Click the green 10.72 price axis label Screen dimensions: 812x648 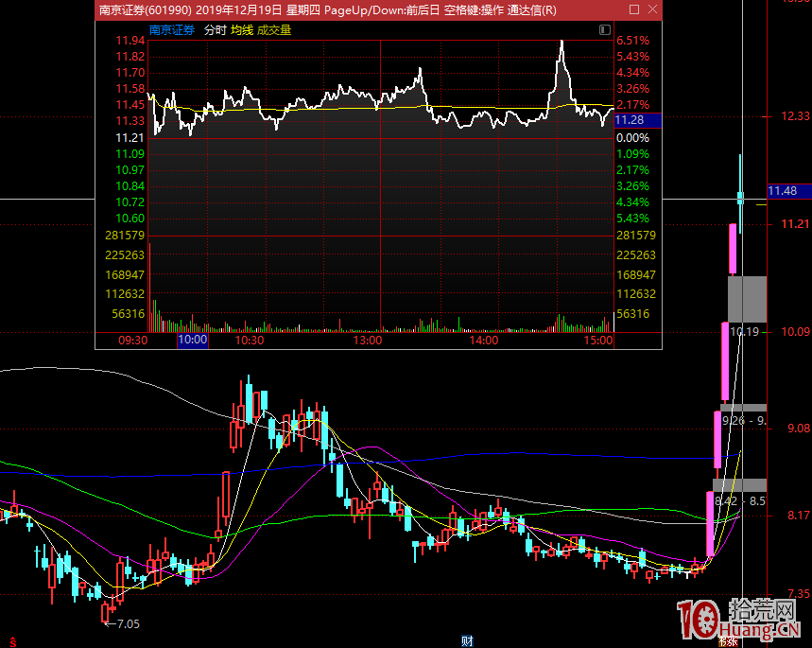click(x=130, y=202)
